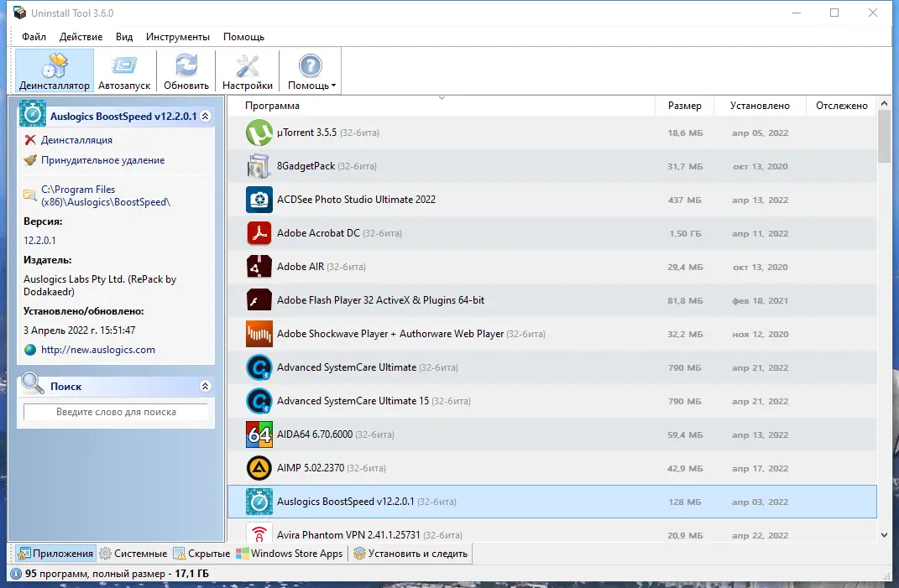The width and height of the screenshot is (899, 588).
Task: Select the Adobe Acrobat DC row text
Action: (x=339, y=233)
